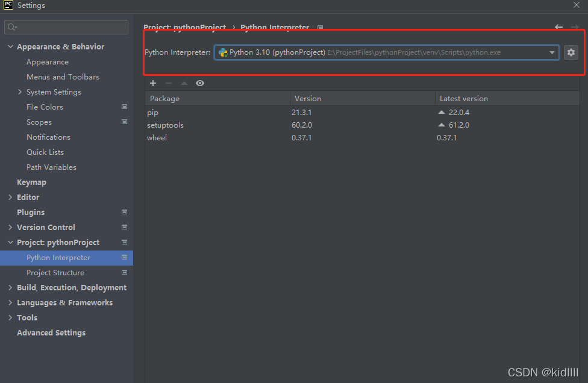
Task: Open Menus and Toolbars settings
Action: click(x=63, y=77)
